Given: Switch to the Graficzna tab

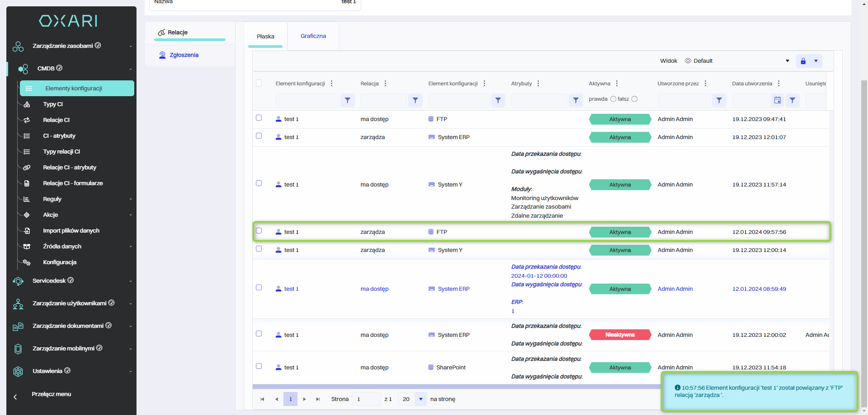Looking at the screenshot, I should pos(313,36).
